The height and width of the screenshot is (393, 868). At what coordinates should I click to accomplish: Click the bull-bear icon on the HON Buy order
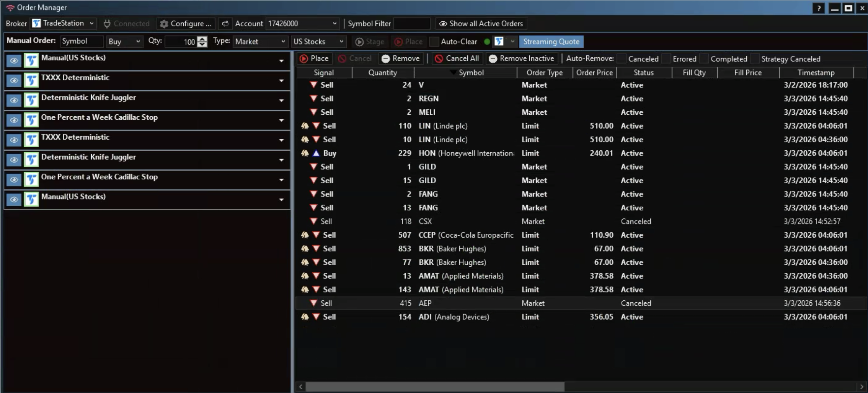click(305, 153)
